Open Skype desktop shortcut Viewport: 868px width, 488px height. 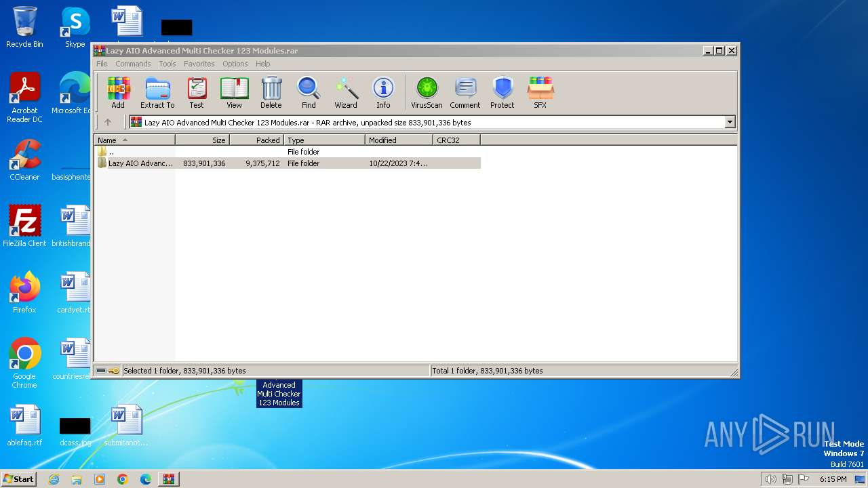coord(75,27)
